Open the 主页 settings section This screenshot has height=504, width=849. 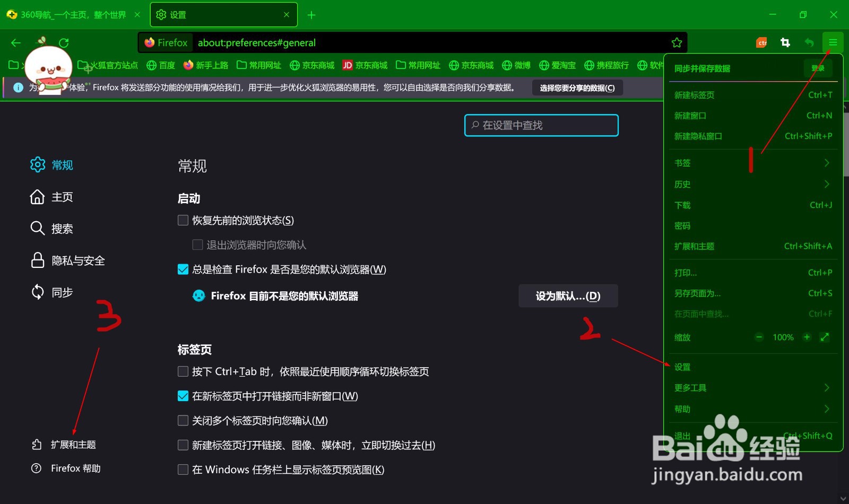pyautogui.click(x=61, y=197)
